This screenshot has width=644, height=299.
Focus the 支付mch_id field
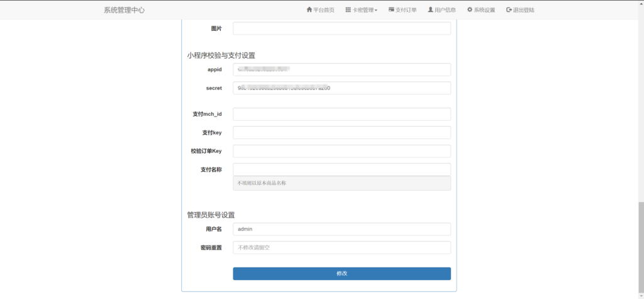(x=341, y=114)
